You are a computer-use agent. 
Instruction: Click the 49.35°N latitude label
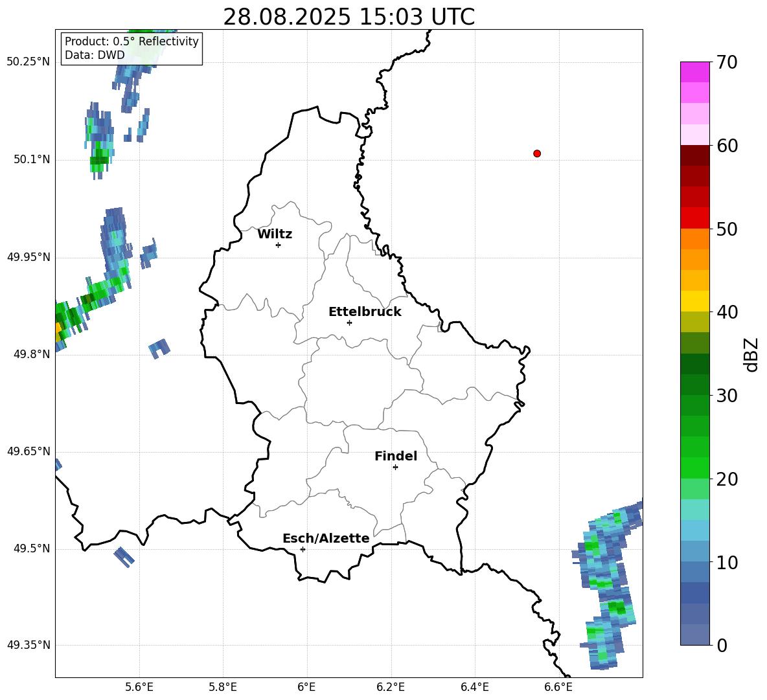[x=29, y=645]
